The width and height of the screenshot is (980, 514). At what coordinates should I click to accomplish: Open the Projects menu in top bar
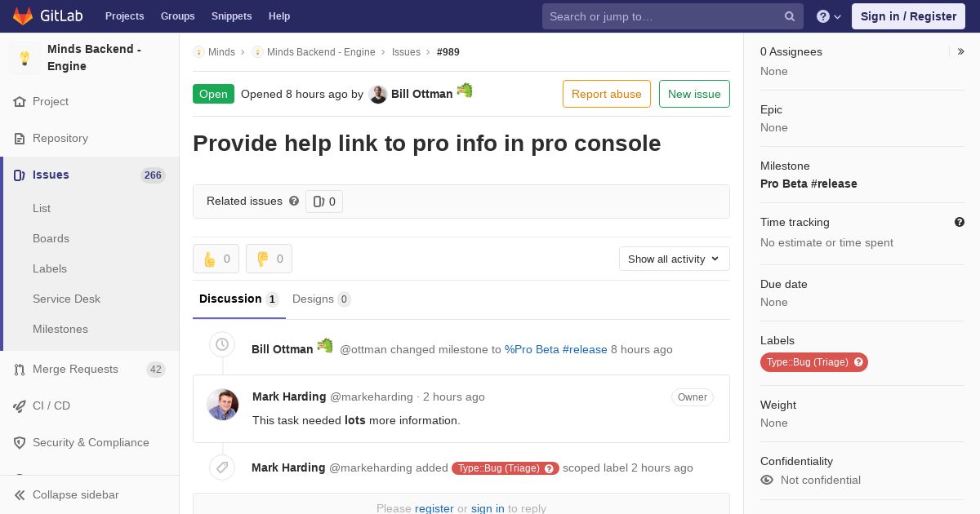(125, 16)
